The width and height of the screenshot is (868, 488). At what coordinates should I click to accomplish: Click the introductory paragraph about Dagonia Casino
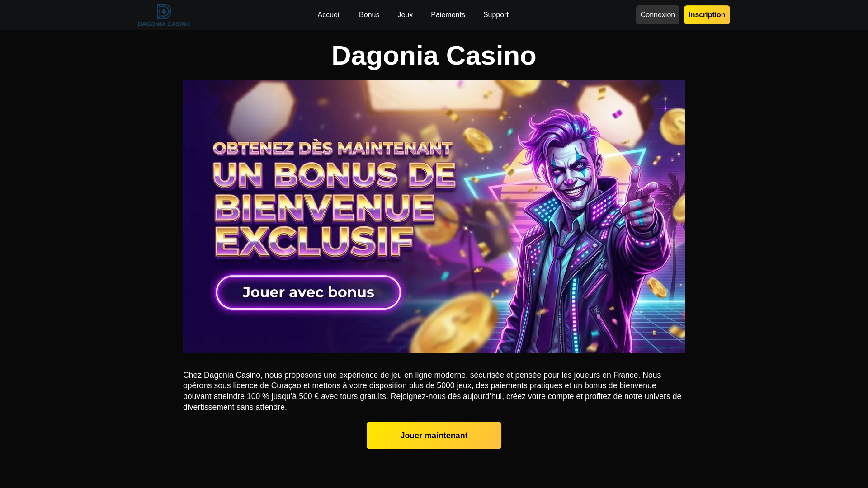pos(433,391)
